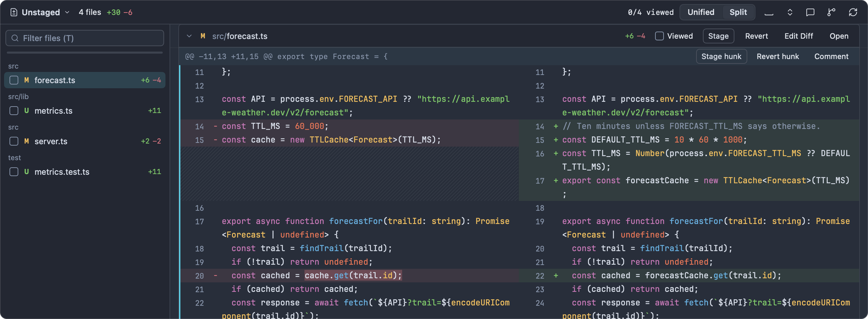This screenshot has width=868, height=319.
Task: Click the search magnifier icon in filter
Action: pyautogui.click(x=15, y=38)
